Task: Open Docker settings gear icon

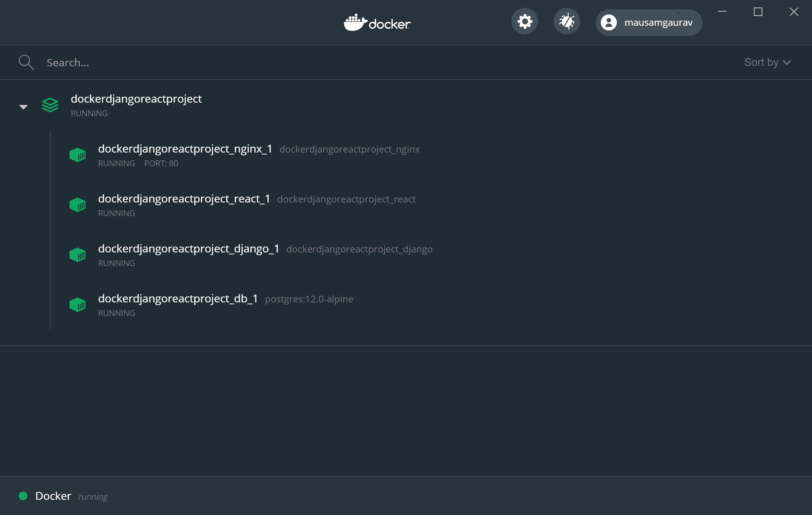Action: [x=525, y=21]
